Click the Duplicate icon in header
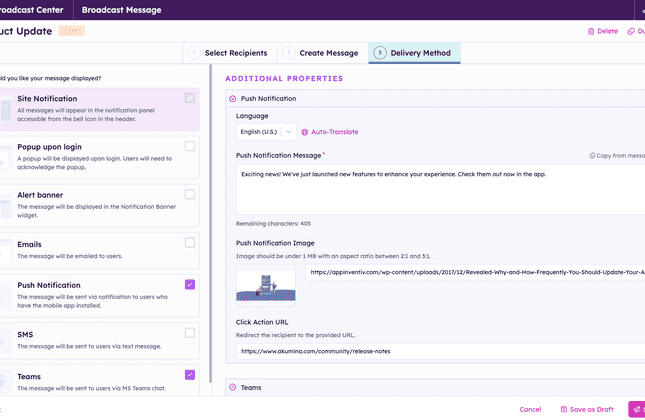 [630, 31]
